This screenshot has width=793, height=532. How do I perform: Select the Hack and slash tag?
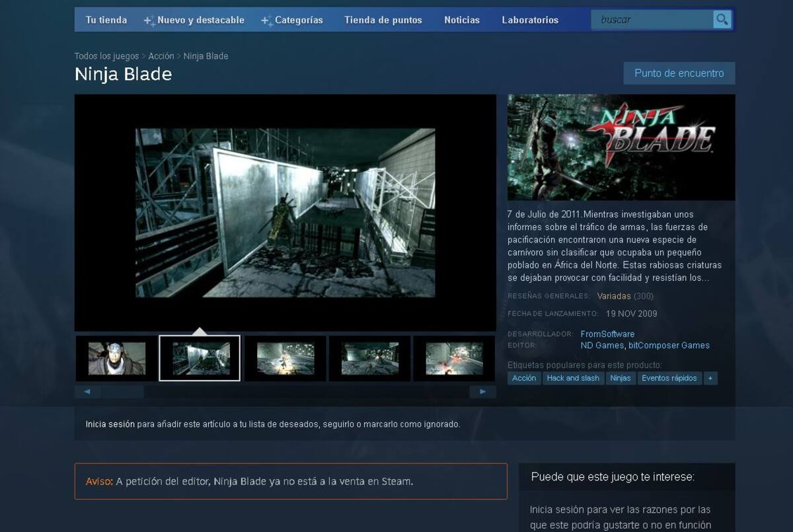tap(573, 378)
